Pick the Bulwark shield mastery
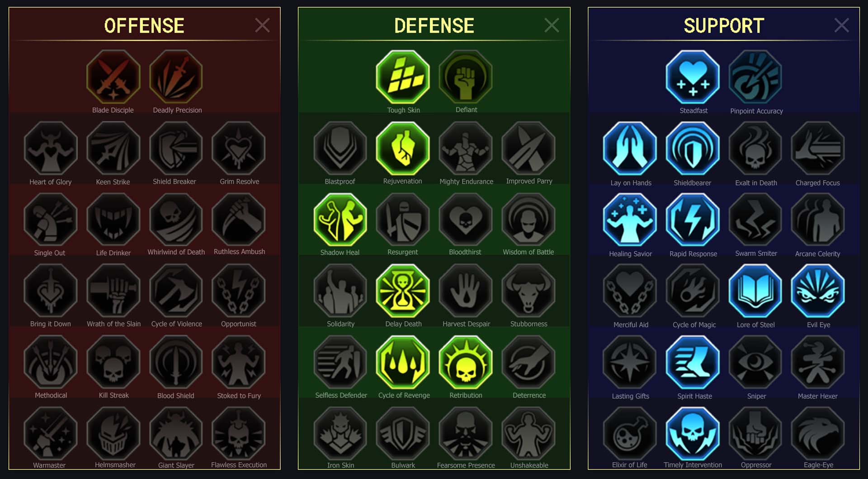 403,433
